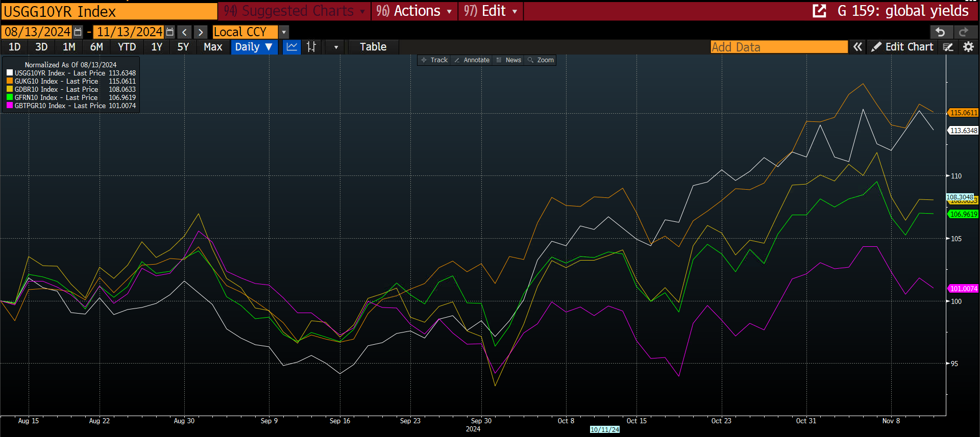Viewport: 980px width, 437px height.
Task: Switch to Table view
Action: coord(373,47)
